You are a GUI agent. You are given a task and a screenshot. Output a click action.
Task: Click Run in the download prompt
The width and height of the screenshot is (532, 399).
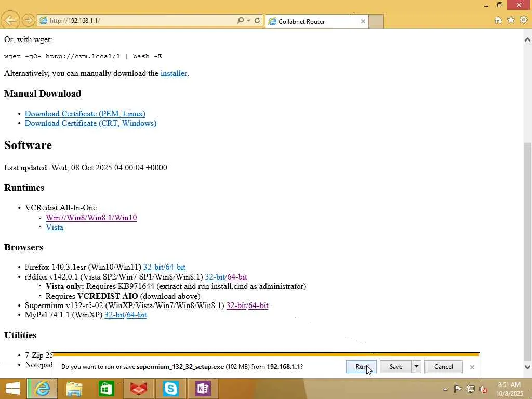pos(361,366)
